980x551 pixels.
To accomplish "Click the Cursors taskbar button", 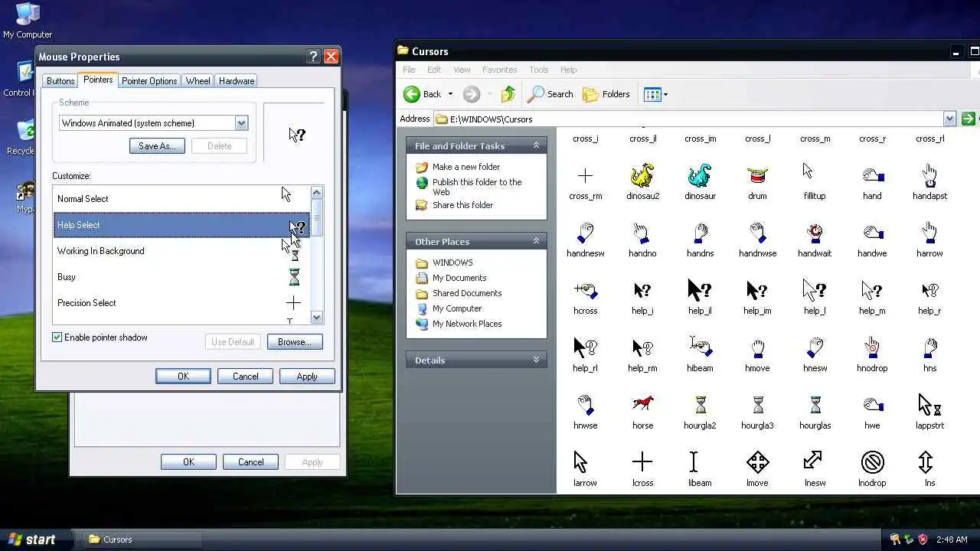I will (x=142, y=540).
